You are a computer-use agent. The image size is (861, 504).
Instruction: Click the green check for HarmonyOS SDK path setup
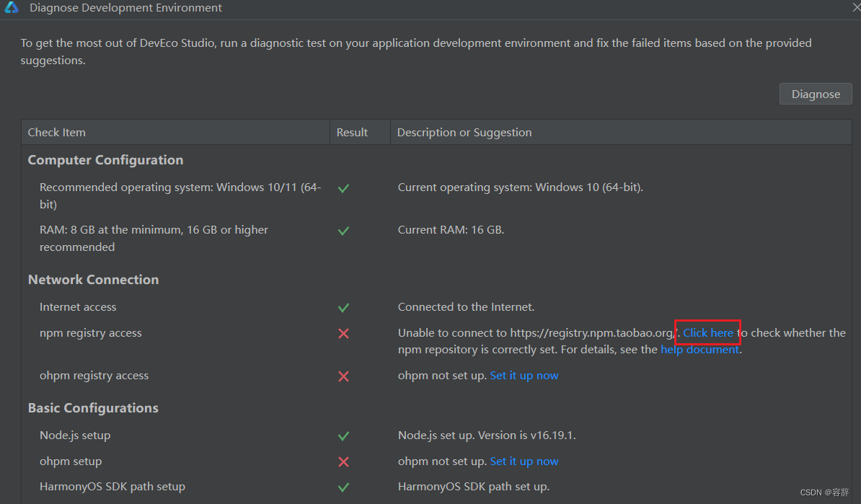tap(344, 487)
